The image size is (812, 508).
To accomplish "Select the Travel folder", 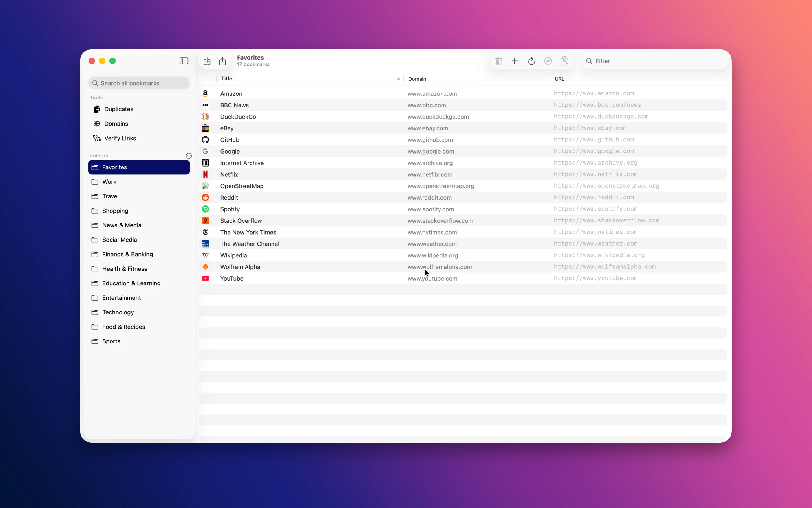I will coord(139,196).
